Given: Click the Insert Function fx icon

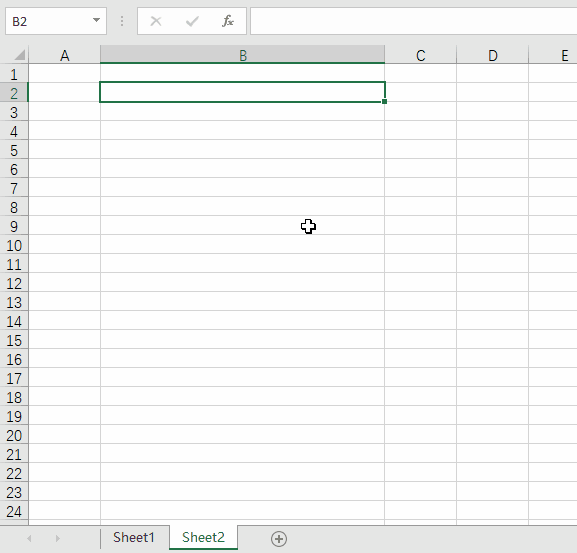Looking at the screenshot, I should (x=228, y=21).
